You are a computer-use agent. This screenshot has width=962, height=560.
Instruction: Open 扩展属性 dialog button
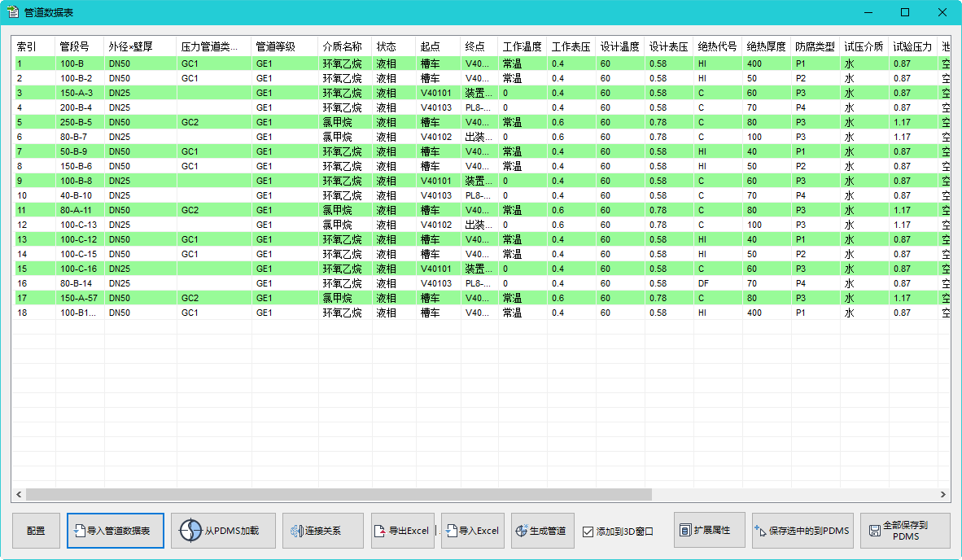(x=710, y=530)
